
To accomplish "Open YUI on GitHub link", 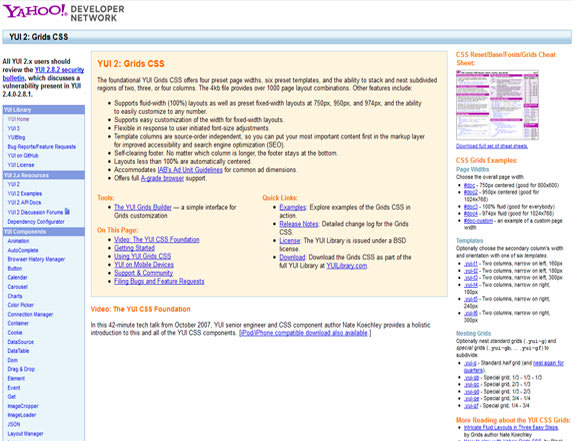I will (x=23, y=156).
